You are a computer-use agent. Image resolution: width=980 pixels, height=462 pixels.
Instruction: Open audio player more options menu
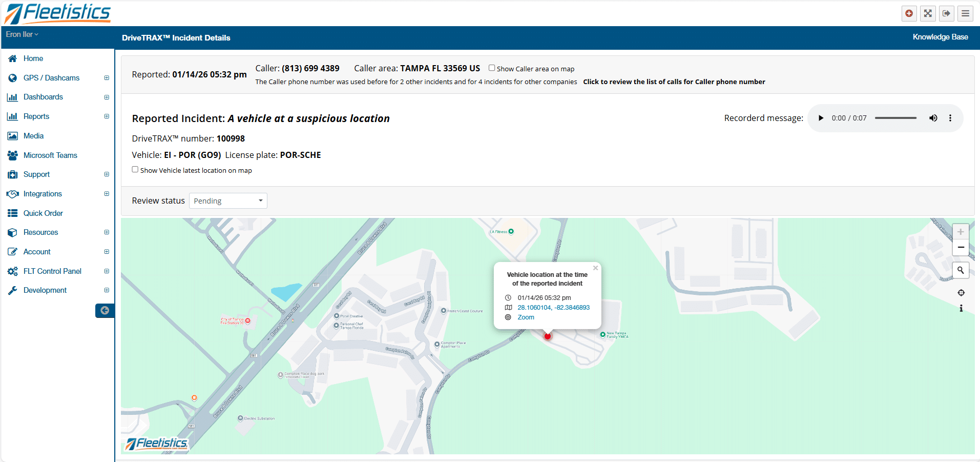pos(950,118)
